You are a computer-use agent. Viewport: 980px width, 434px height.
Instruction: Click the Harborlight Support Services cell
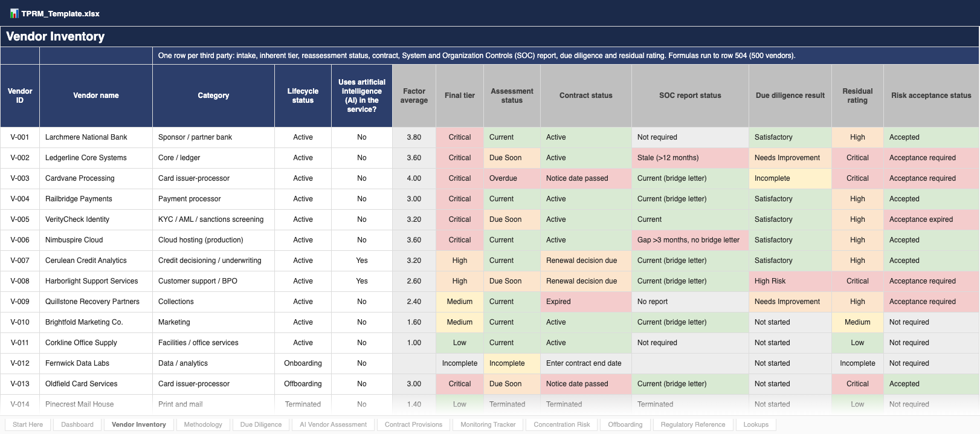pyautogui.click(x=96, y=281)
